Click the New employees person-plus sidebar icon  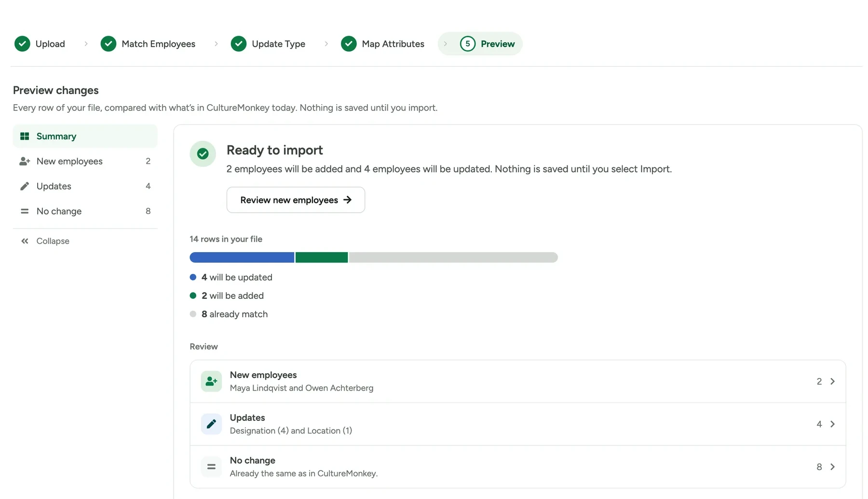point(25,162)
